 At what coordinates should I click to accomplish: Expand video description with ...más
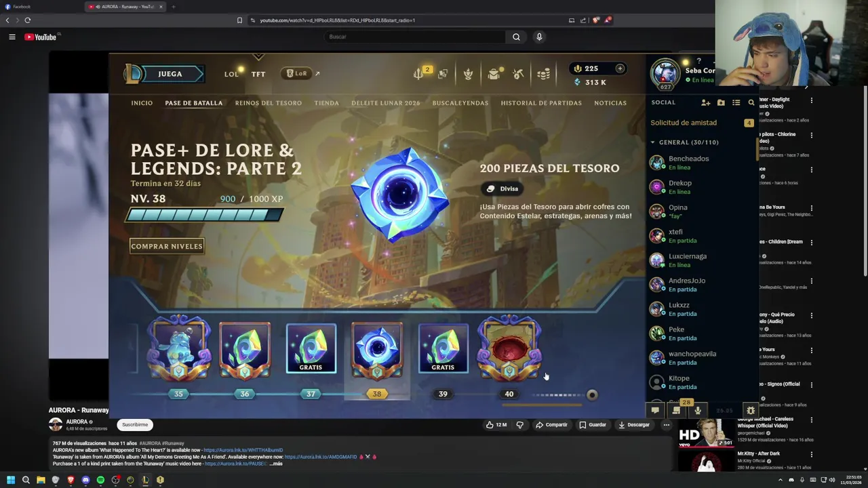click(x=275, y=464)
